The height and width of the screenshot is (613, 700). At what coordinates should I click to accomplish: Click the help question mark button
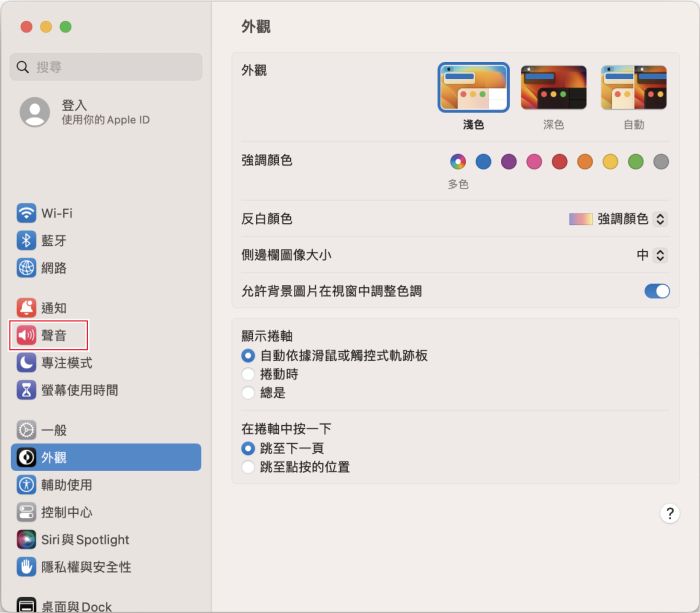click(670, 513)
